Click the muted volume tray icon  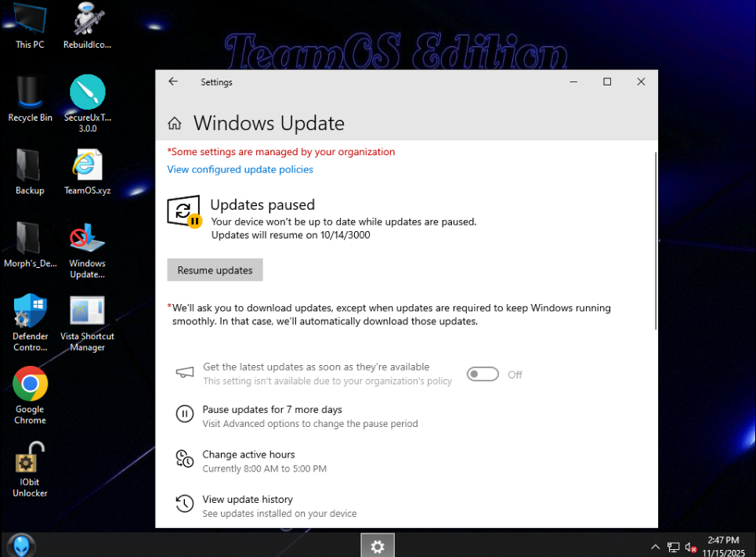click(x=690, y=548)
